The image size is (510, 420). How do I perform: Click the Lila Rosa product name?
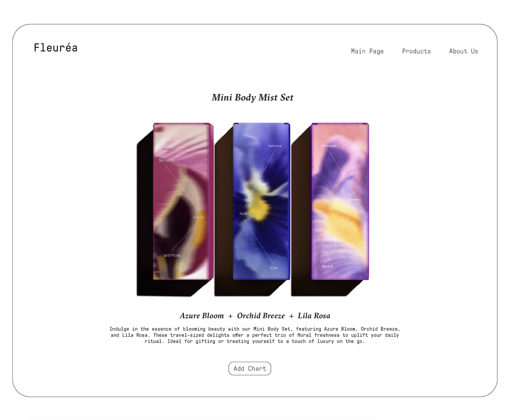click(314, 316)
